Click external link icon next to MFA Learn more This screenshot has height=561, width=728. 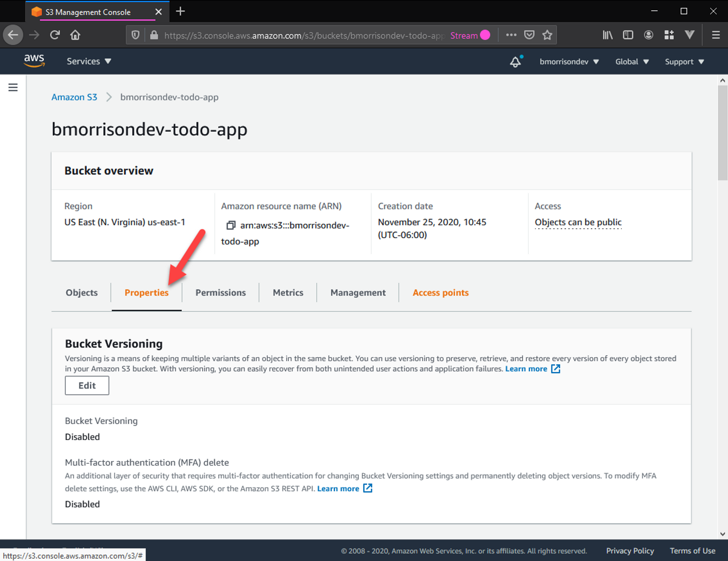(368, 488)
